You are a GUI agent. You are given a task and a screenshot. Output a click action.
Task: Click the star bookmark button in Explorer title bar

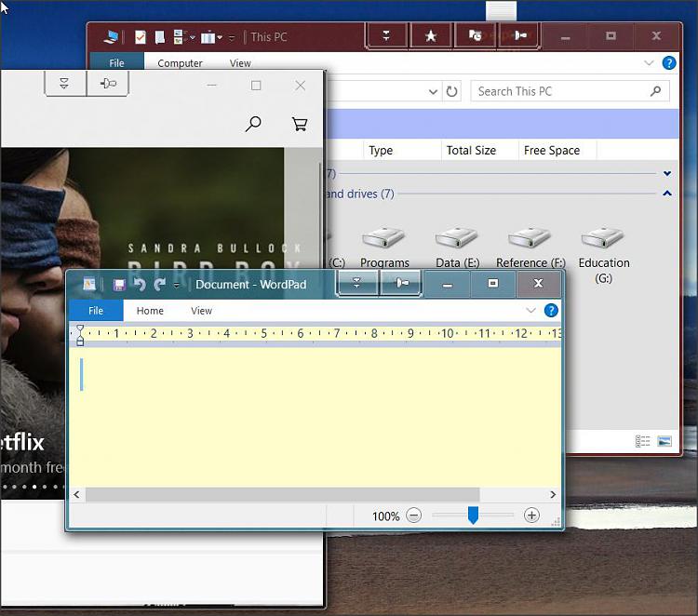click(431, 35)
